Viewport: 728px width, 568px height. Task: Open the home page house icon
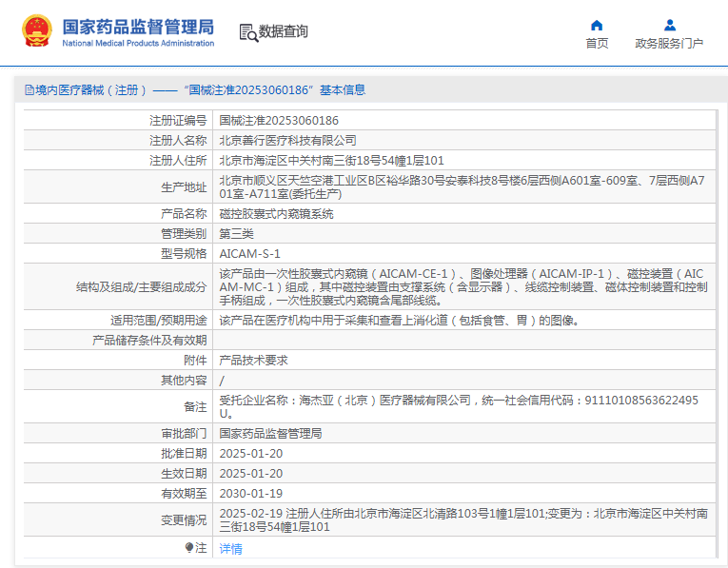tap(597, 25)
